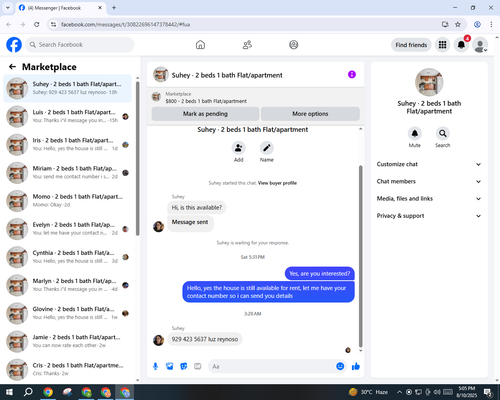Switch to the Messenger | Facebook tab
This screenshot has width=500, height=400.
(x=60, y=8)
